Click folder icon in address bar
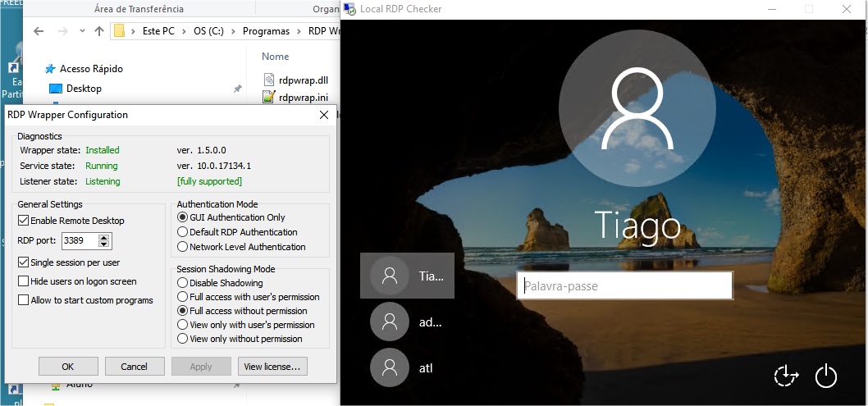This screenshot has width=868, height=406. click(x=120, y=31)
